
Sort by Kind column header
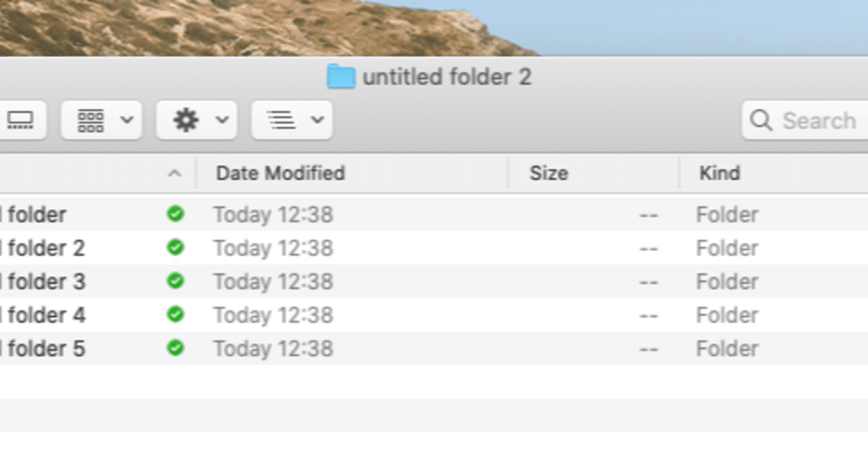click(x=719, y=174)
